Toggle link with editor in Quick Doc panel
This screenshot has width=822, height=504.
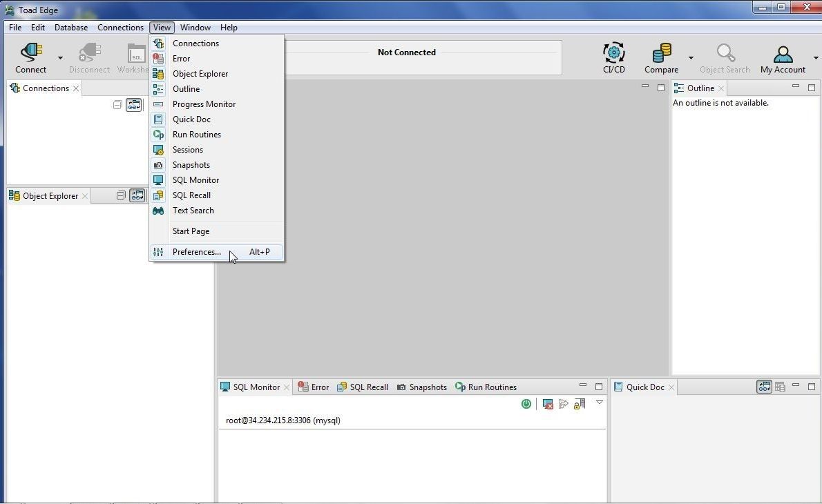[x=764, y=387]
